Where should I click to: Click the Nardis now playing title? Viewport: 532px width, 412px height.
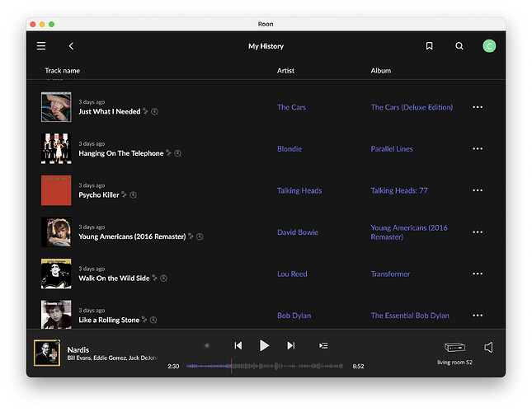tap(78, 349)
